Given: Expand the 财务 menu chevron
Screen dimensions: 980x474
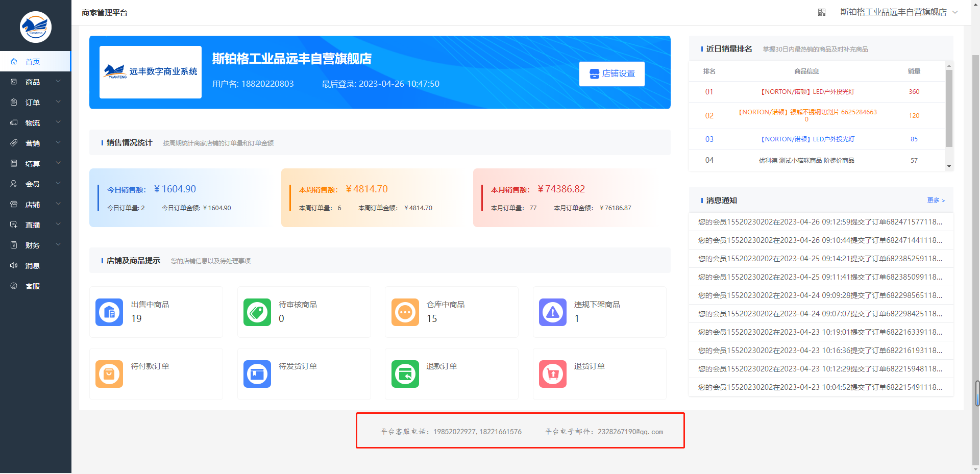Looking at the screenshot, I should tap(58, 244).
